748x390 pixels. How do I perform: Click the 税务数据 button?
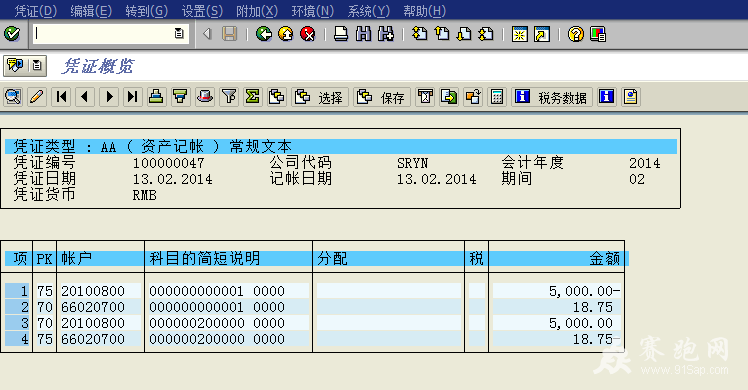click(x=552, y=97)
